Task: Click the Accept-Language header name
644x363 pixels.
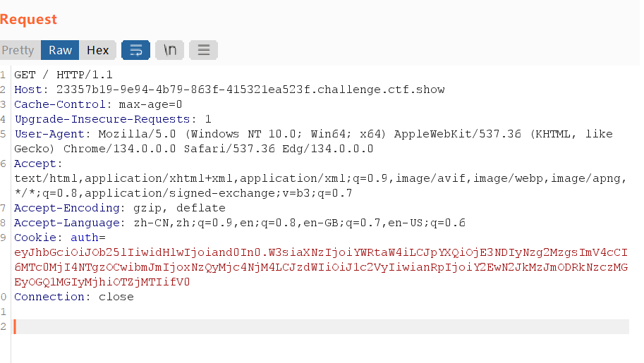Action: click(67, 223)
